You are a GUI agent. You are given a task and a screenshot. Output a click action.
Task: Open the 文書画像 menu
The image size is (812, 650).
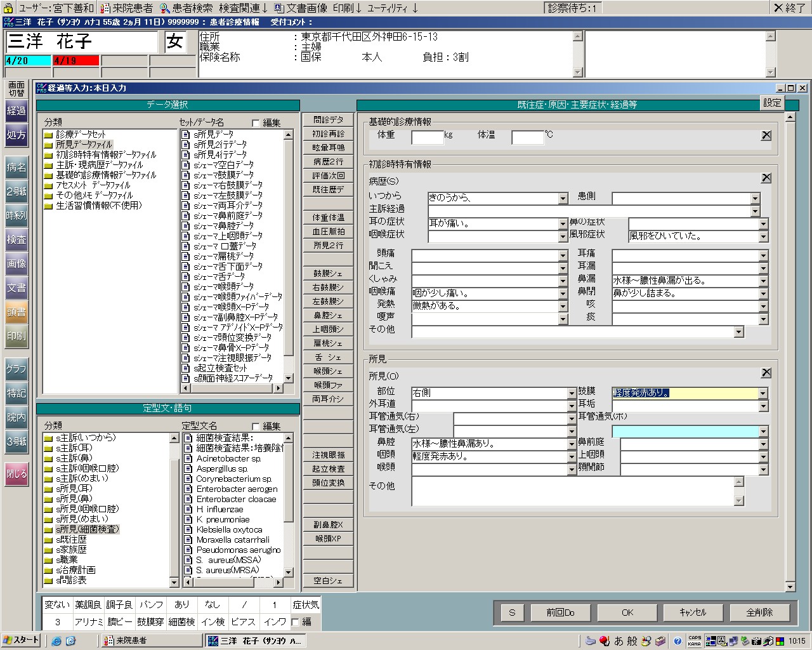pyautogui.click(x=301, y=8)
